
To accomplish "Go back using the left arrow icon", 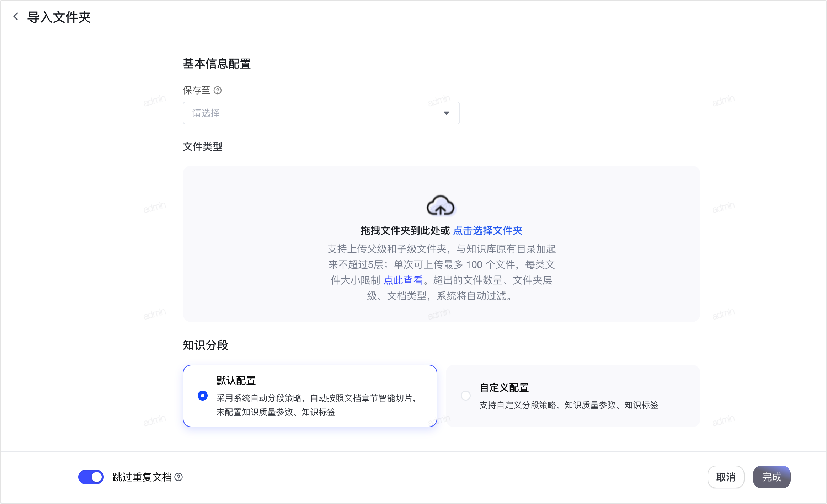I will click(16, 16).
